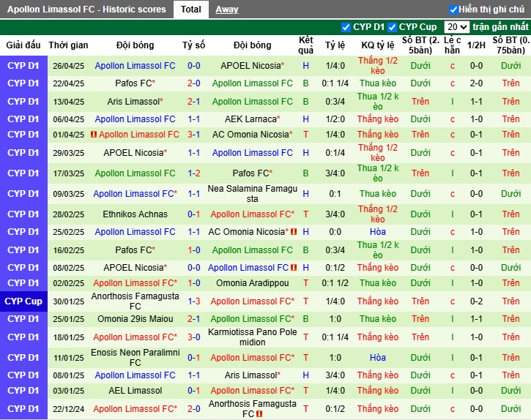This screenshot has height=420, width=531.
Task: Click red card icon on 08/02/25 Apollon row
Action: [x=294, y=268]
